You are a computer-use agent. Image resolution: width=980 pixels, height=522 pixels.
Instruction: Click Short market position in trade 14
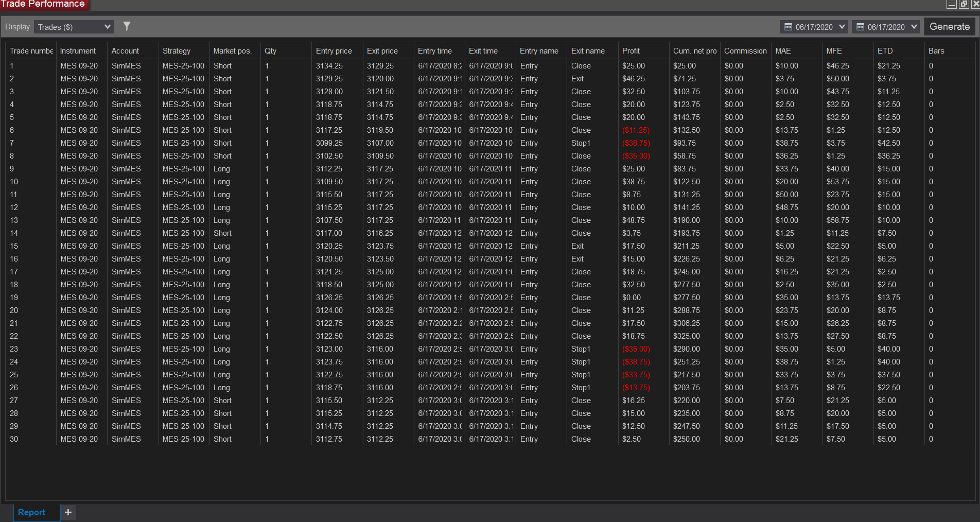tap(222, 233)
